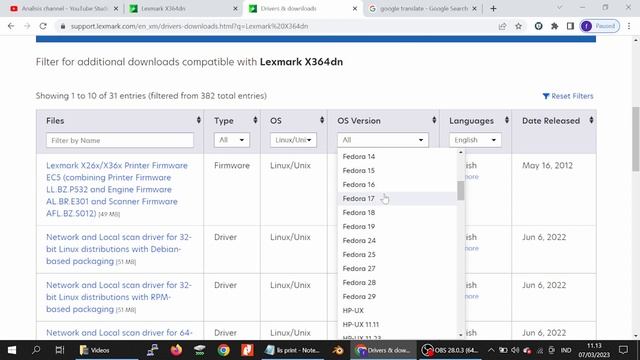The height and width of the screenshot is (360, 640).
Task: Open the Type filter dropdown
Action: click(x=231, y=140)
